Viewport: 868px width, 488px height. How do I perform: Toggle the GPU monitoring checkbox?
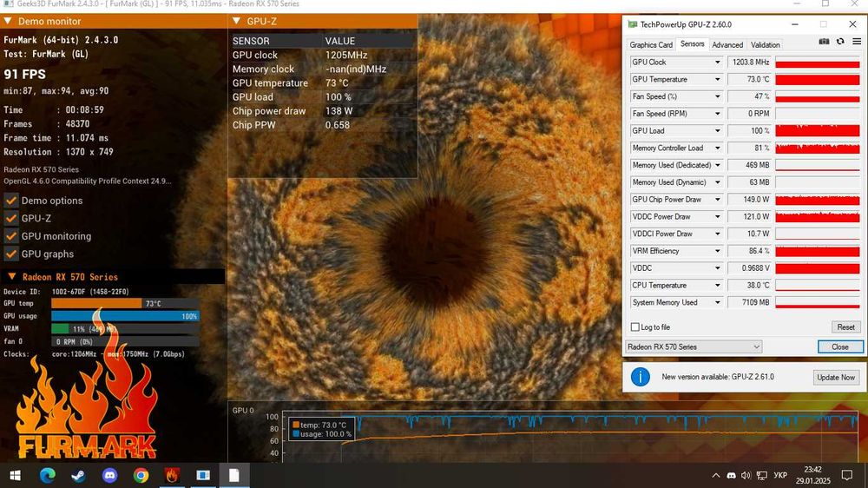[11, 236]
